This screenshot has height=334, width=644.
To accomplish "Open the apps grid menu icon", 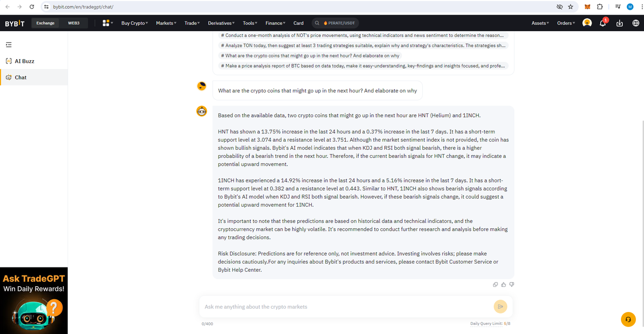I will pyautogui.click(x=106, y=23).
